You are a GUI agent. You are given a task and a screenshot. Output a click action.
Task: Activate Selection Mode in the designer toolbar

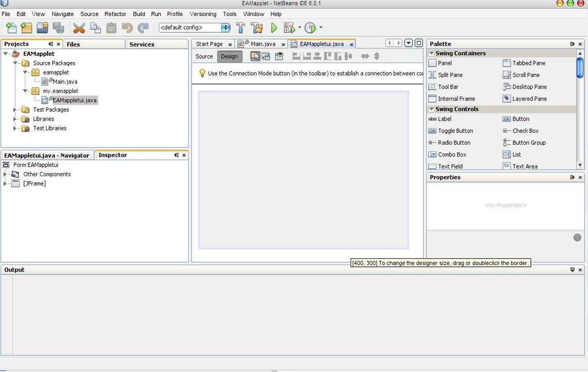pos(255,56)
